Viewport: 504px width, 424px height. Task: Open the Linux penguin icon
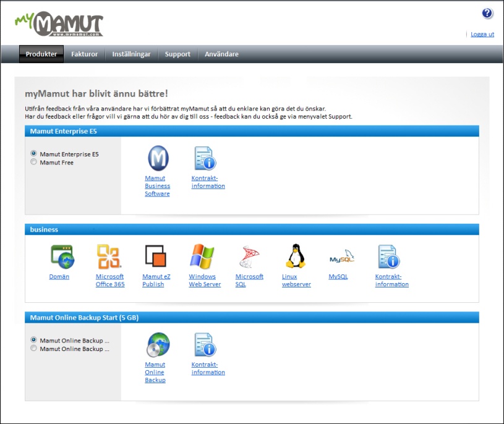(x=296, y=256)
